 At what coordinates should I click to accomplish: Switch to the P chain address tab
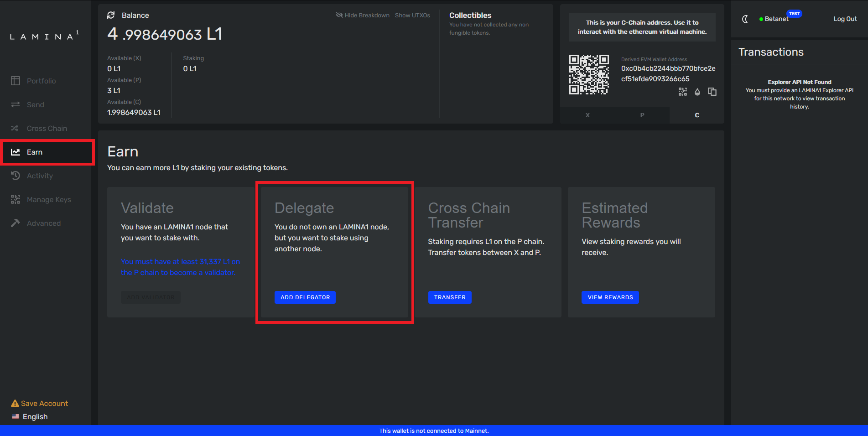(x=642, y=115)
